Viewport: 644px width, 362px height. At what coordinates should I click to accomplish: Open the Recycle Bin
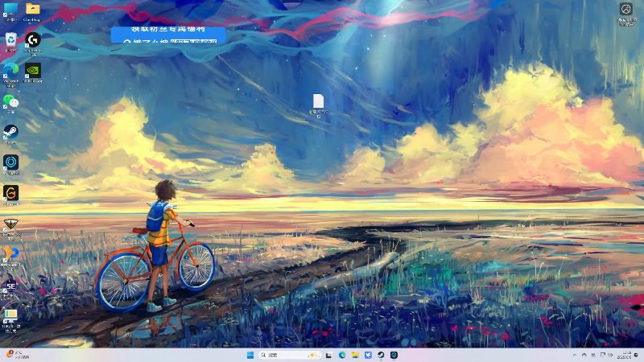click(x=10, y=42)
